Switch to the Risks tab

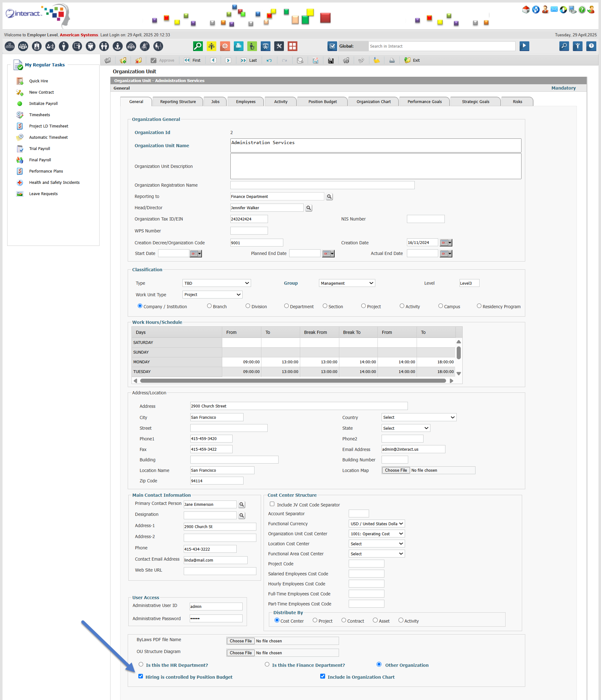517,102
